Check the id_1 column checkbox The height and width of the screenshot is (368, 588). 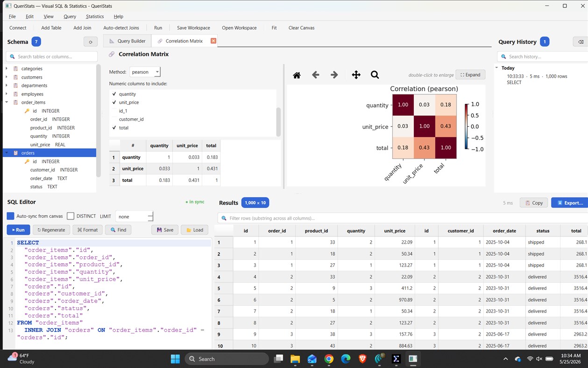(x=114, y=111)
